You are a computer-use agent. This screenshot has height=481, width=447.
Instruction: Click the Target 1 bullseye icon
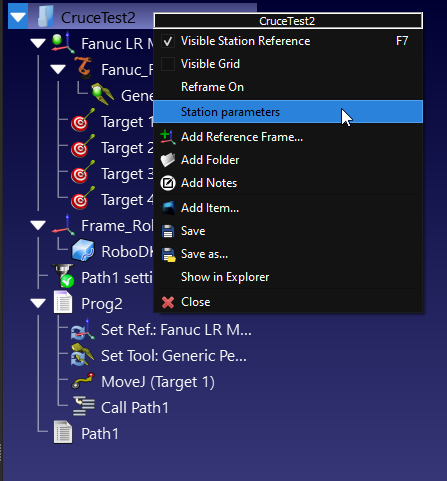click(x=83, y=120)
